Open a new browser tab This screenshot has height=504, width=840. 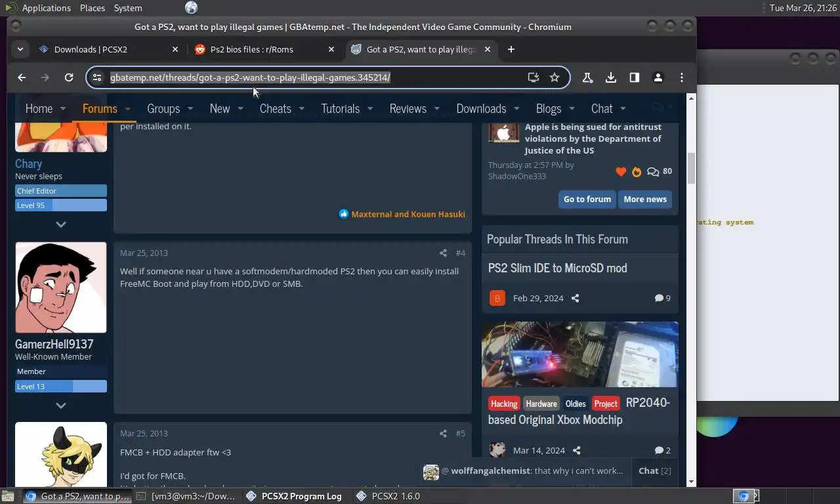tap(511, 49)
